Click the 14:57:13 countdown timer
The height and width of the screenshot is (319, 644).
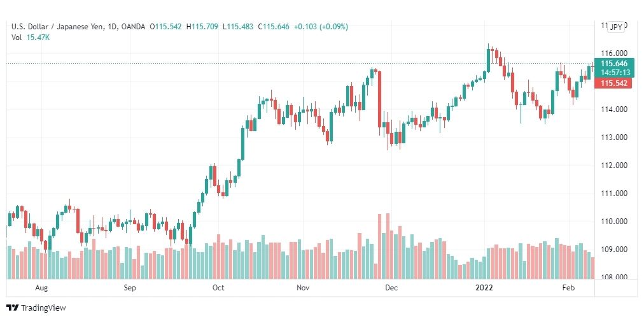coord(615,73)
